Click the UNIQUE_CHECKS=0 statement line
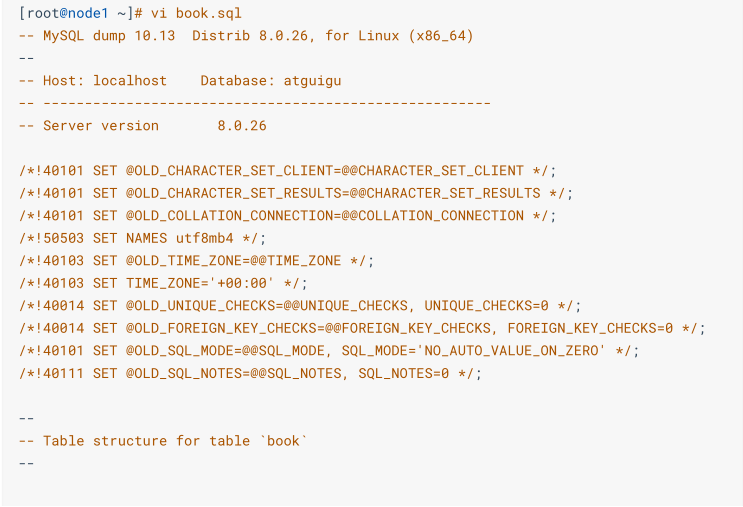The height and width of the screenshot is (507, 743). [x=300, y=306]
